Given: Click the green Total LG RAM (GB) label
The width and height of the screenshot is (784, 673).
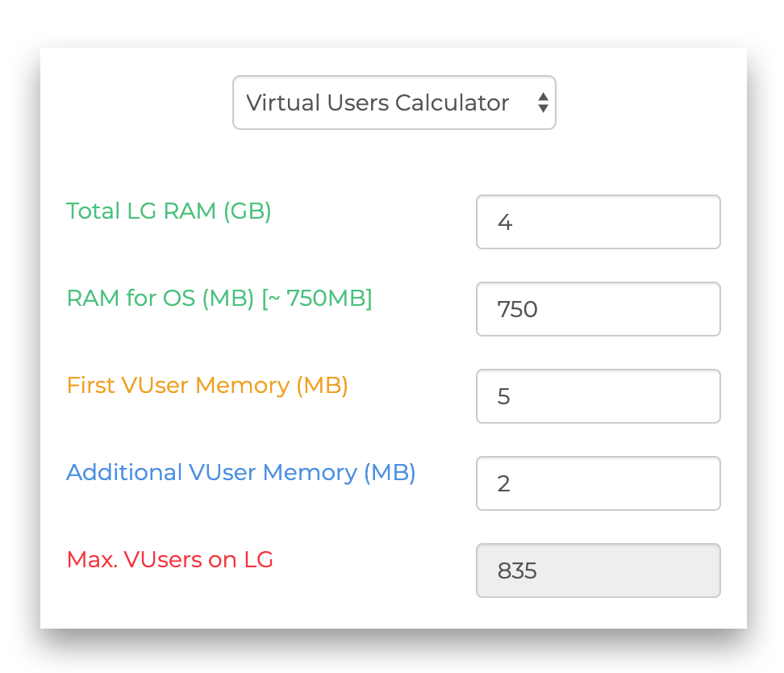Looking at the screenshot, I should 169,211.
